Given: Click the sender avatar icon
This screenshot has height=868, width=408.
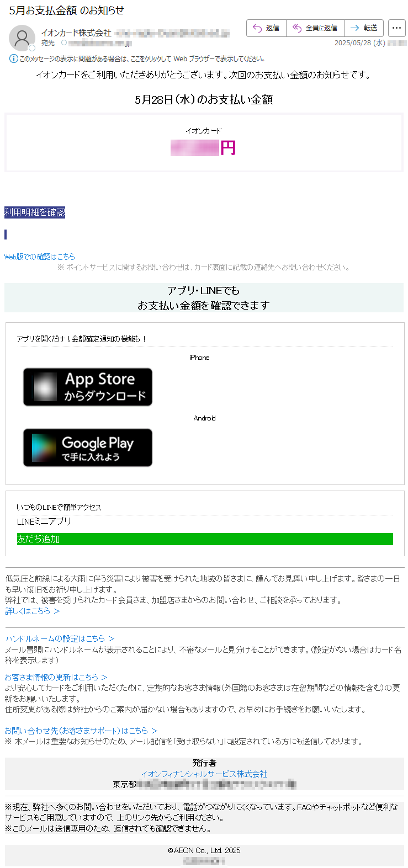Looking at the screenshot, I should [x=22, y=38].
